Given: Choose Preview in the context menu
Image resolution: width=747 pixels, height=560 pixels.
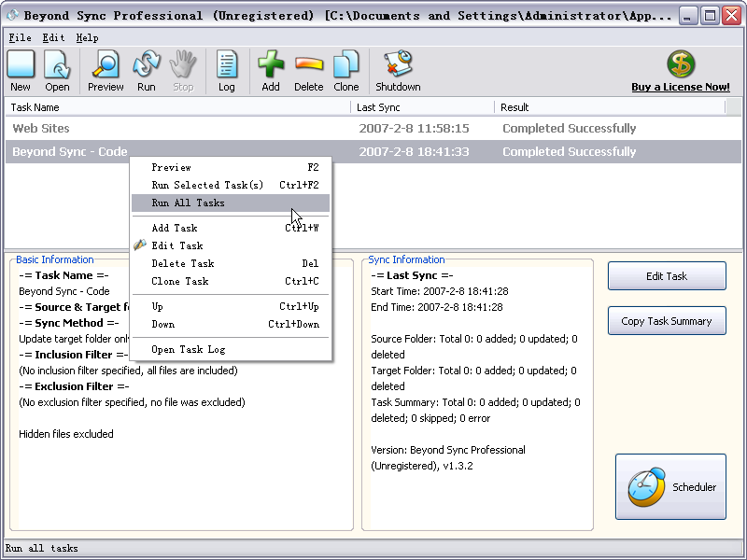Looking at the screenshot, I should (x=231, y=167).
